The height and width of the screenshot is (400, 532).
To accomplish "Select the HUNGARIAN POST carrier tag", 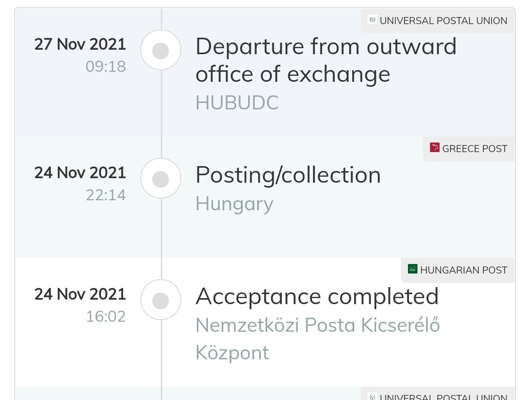I will point(458,270).
